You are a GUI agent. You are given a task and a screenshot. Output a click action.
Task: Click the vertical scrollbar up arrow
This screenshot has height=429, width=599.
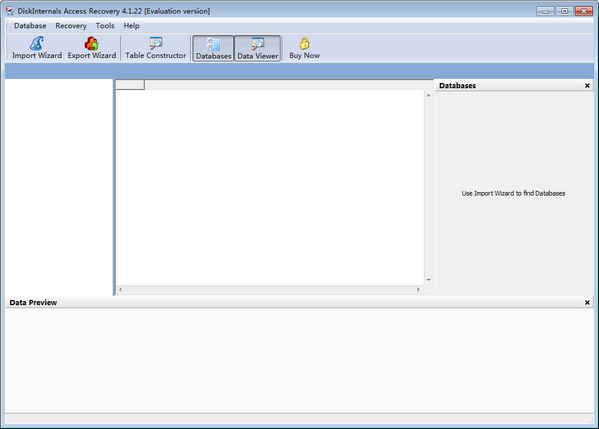point(429,96)
